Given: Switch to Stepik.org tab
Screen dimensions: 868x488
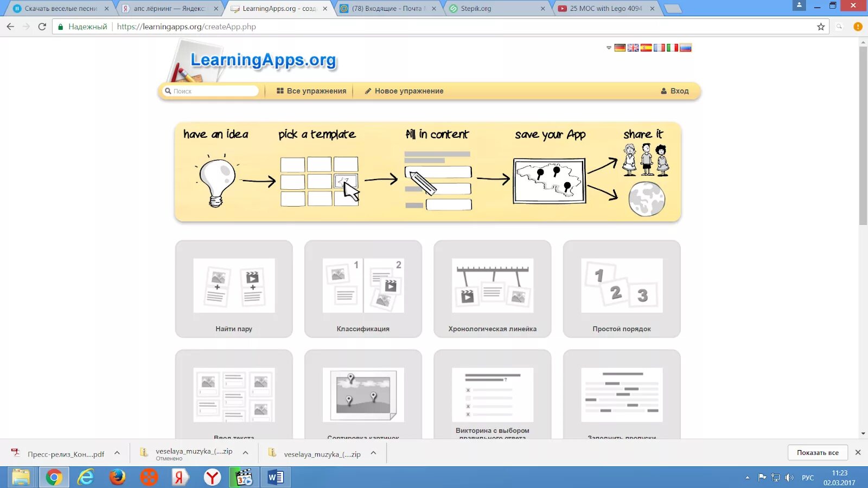Looking at the screenshot, I should pyautogui.click(x=496, y=9).
